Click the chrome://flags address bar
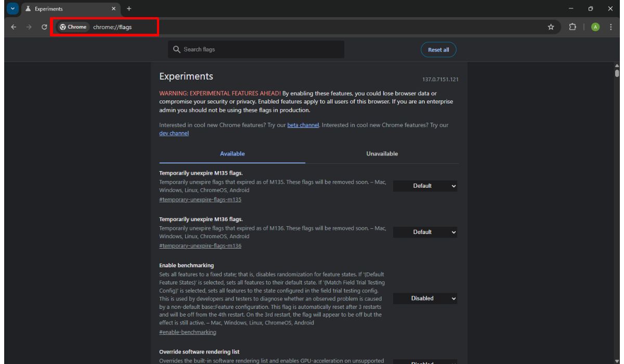Viewport: 624px width, 364px height. [104, 27]
